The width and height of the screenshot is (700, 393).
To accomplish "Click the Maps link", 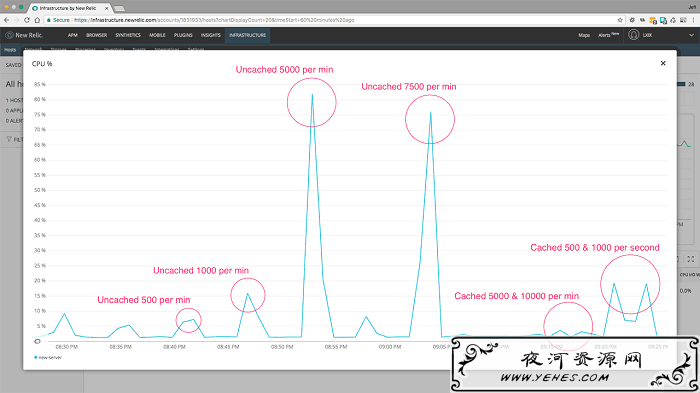I will [584, 35].
